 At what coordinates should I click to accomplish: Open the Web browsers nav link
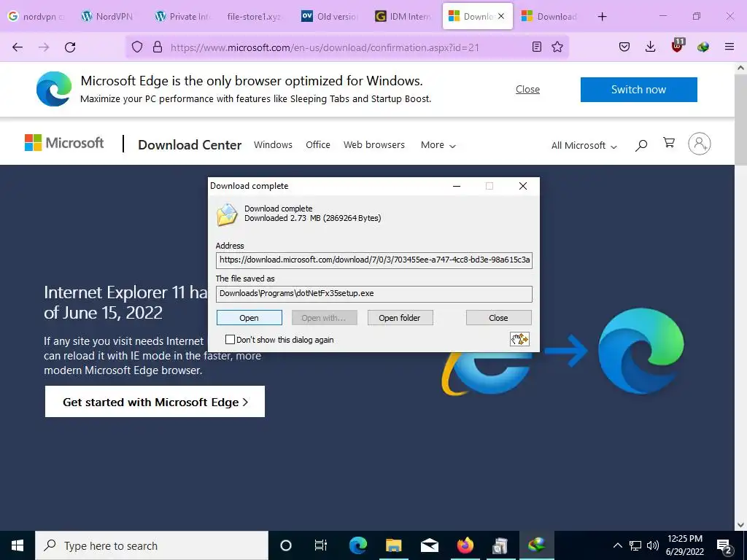click(x=374, y=145)
